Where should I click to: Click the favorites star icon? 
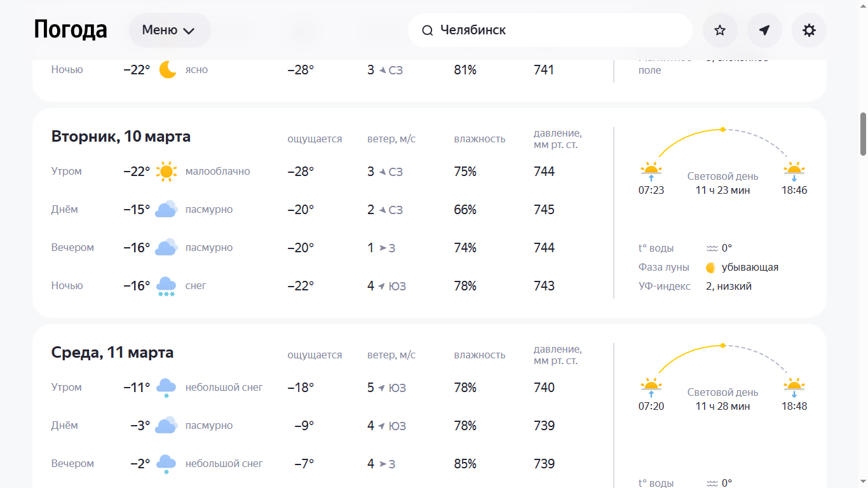720,30
